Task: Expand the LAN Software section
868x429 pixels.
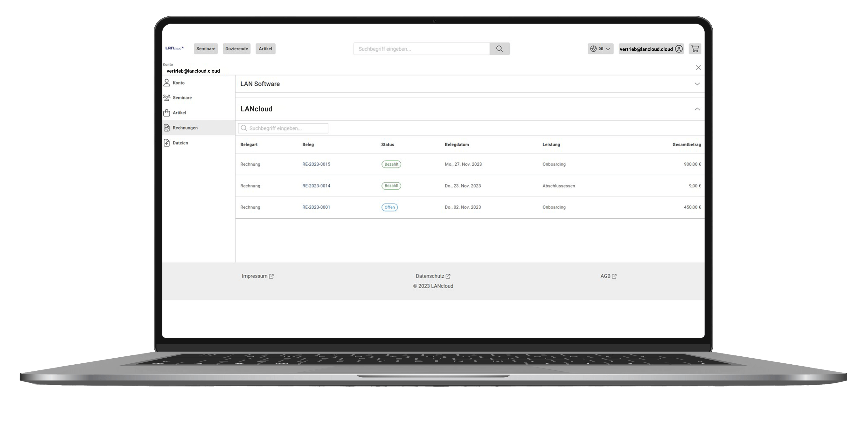Action: coord(697,84)
